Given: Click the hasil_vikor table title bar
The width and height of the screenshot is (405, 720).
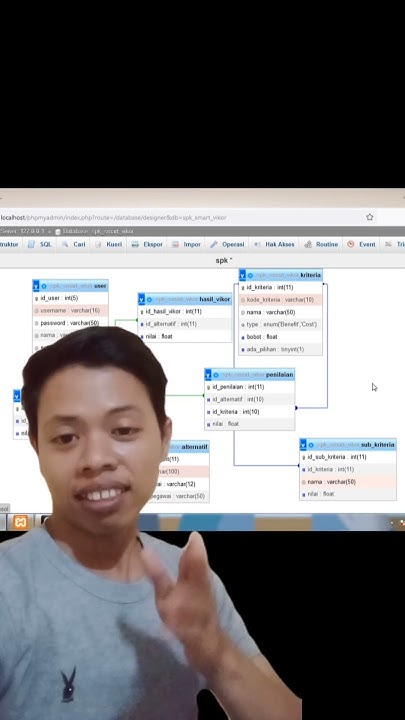Looking at the screenshot, I should (185, 299).
